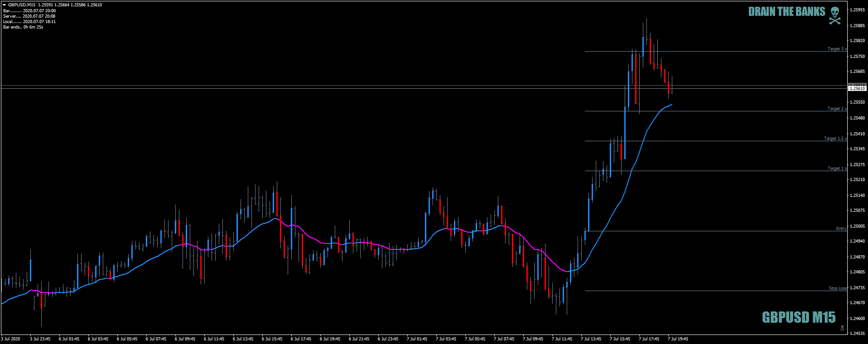
Task: Click the '6 Jul 13:45' time axis label
Action: pyautogui.click(x=243, y=339)
